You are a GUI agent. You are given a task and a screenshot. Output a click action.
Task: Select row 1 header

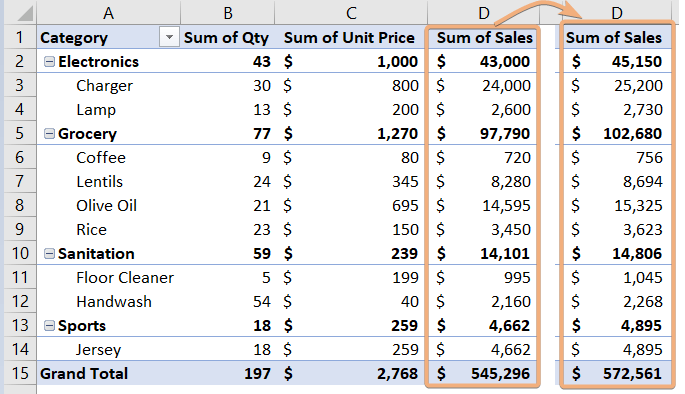20,37
